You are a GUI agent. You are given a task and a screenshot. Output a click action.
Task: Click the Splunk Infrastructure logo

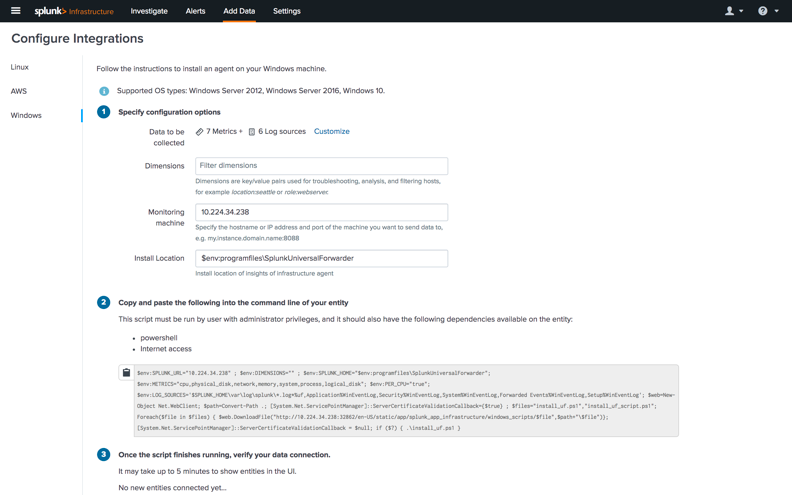pyautogui.click(x=74, y=12)
